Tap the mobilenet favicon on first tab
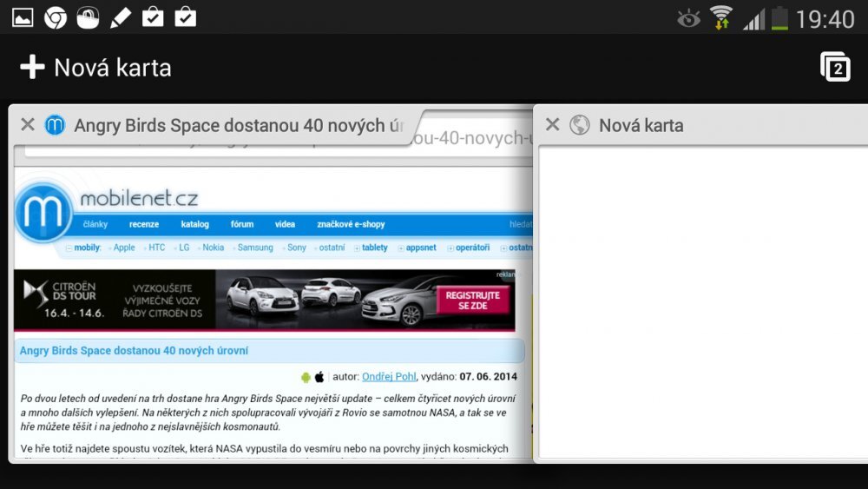 [x=55, y=125]
